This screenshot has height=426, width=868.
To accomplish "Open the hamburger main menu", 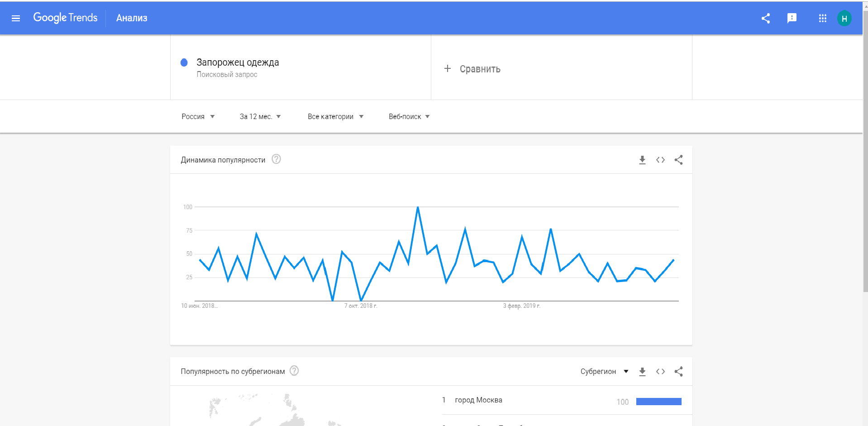I will (16, 18).
